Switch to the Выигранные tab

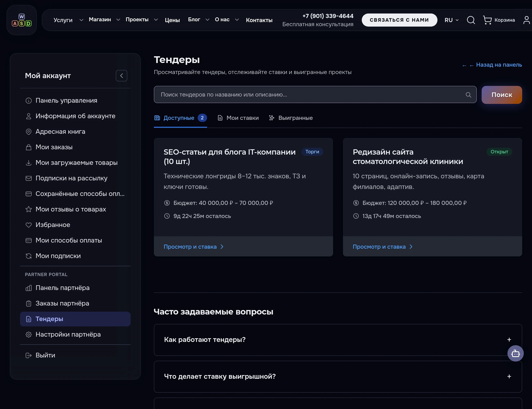pos(291,118)
